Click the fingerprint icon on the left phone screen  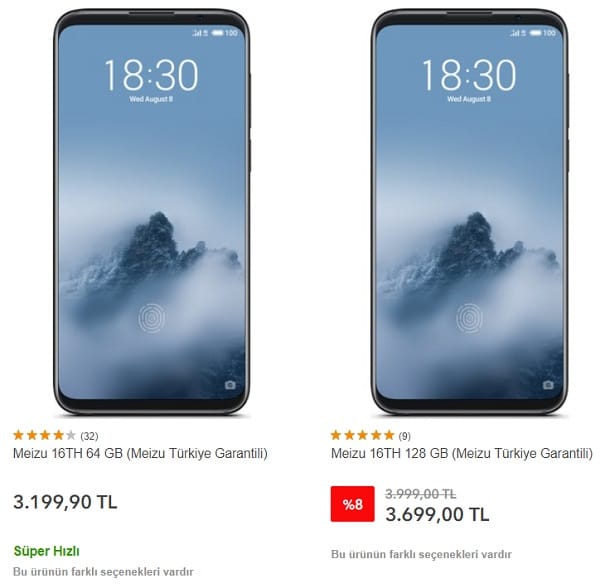pyautogui.click(x=152, y=318)
